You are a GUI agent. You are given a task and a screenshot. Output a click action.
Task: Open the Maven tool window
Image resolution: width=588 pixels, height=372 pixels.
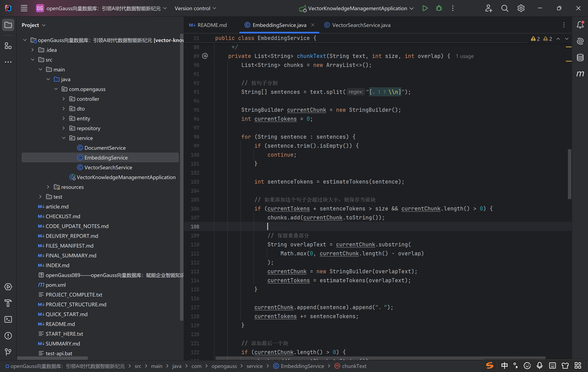click(580, 74)
